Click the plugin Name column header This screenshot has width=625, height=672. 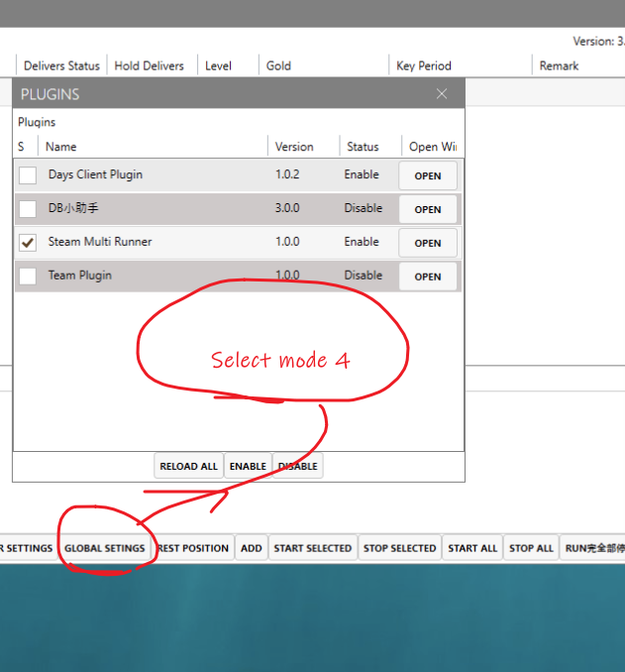click(x=61, y=147)
